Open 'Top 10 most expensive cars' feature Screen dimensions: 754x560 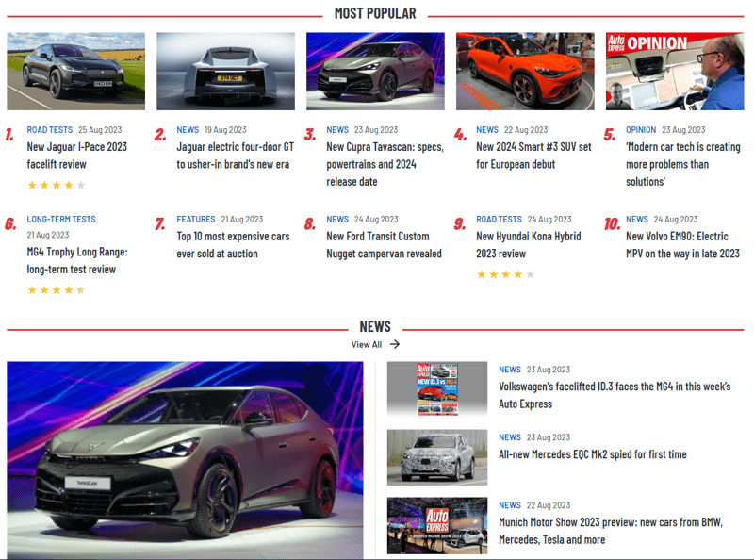click(x=233, y=245)
